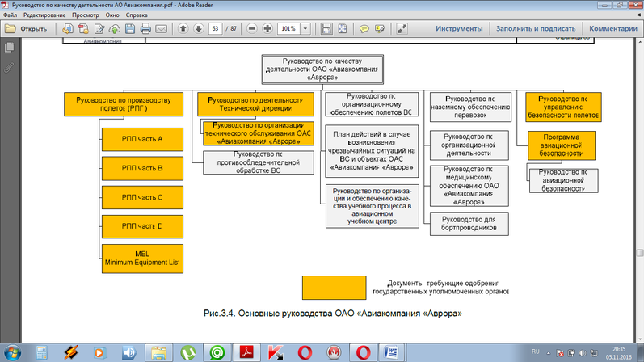Open the green @ Mail agent icon

217,352
